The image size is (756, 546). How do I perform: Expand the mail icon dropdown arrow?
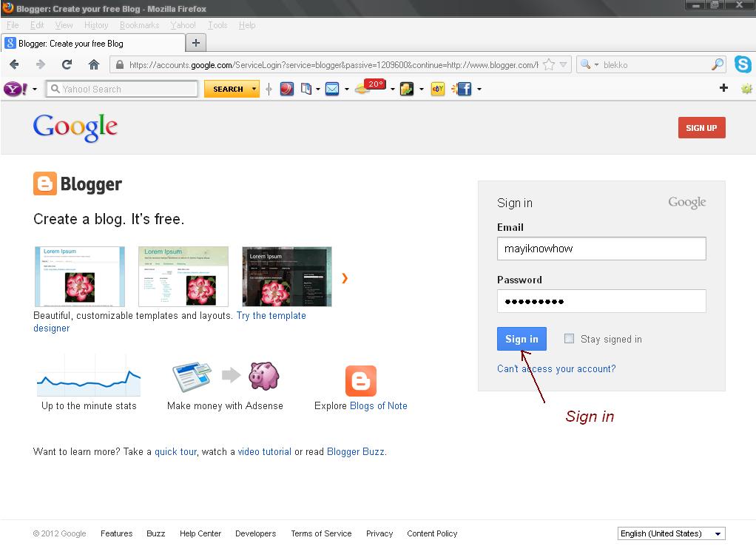pos(347,90)
